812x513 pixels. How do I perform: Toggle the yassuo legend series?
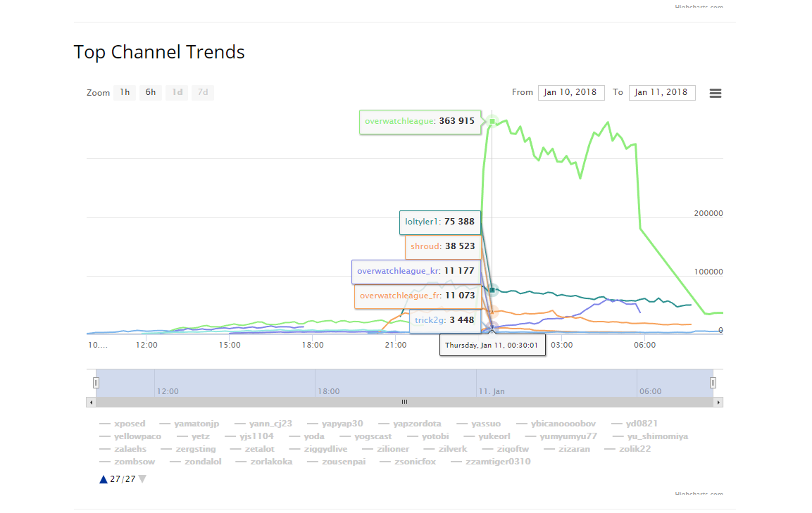click(x=478, y=424)
